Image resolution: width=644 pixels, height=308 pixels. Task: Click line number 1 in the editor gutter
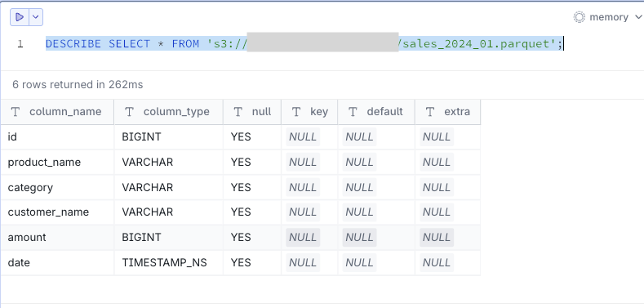coord(20,44)
